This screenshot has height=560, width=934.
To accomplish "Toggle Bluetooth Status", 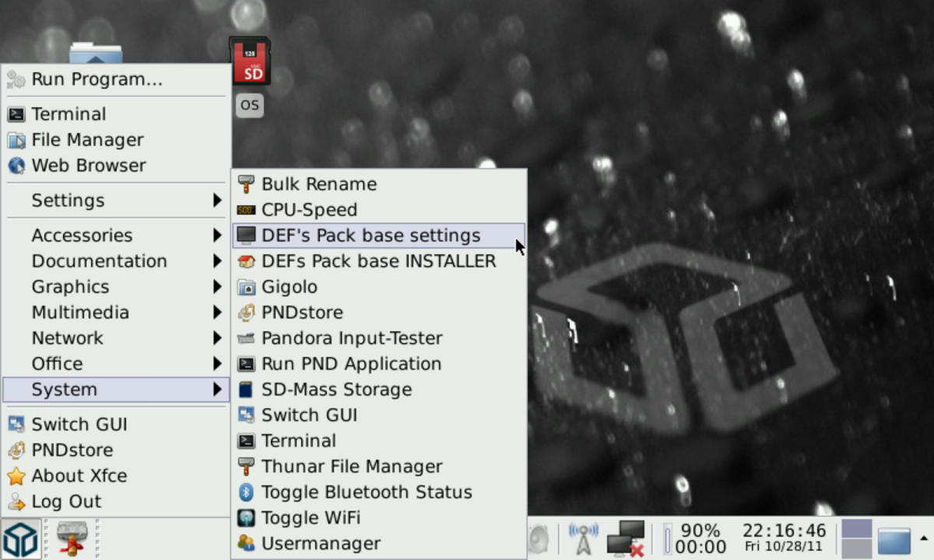I will pos(366,492).
